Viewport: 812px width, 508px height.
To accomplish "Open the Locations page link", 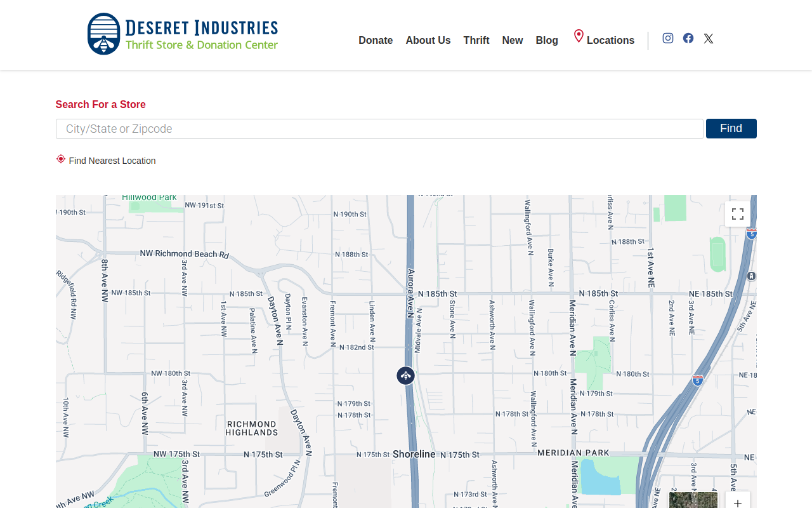I will click(x=610, y=41).
